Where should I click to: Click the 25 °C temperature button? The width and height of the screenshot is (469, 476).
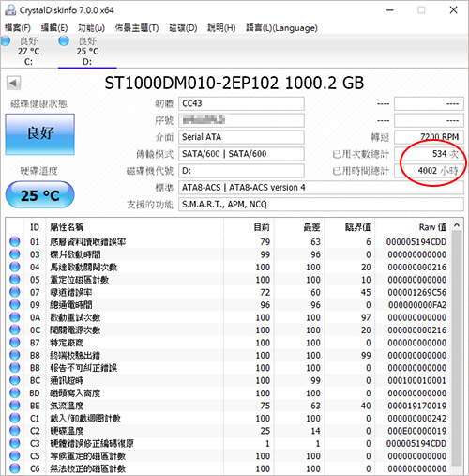(40, 195)
